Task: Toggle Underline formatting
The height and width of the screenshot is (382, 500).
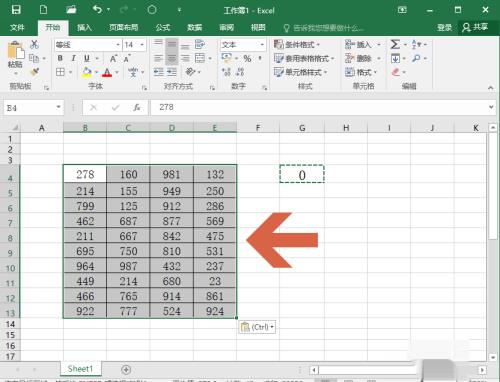Action: (x=87, y=58)
